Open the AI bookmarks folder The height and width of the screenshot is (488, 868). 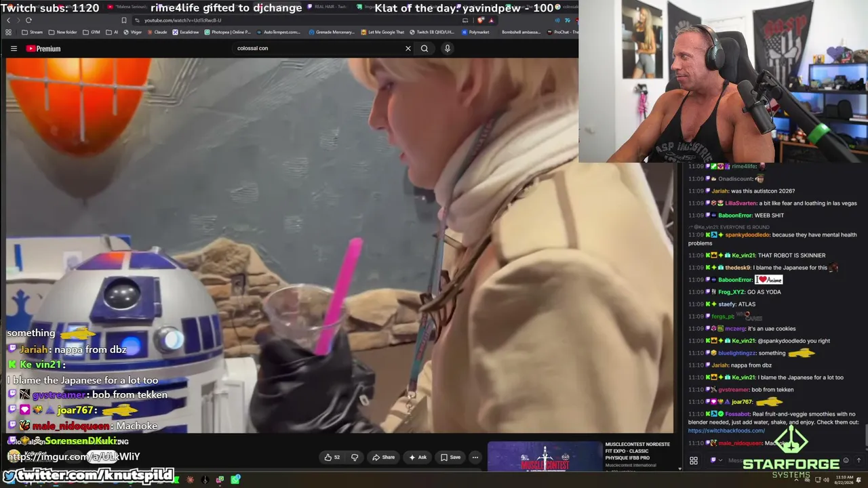point(112,32)
